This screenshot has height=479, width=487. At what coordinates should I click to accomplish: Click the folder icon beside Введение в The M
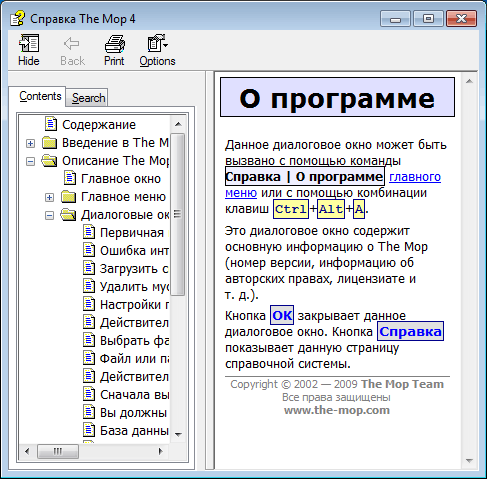(x=50, y=142)
